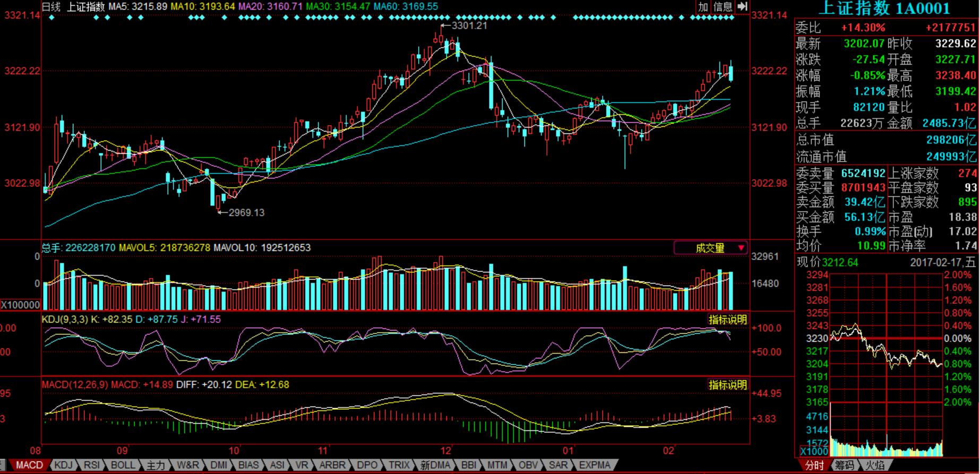Select the 火焰 tab
This screenshot has height=474, width=980.
875,466
